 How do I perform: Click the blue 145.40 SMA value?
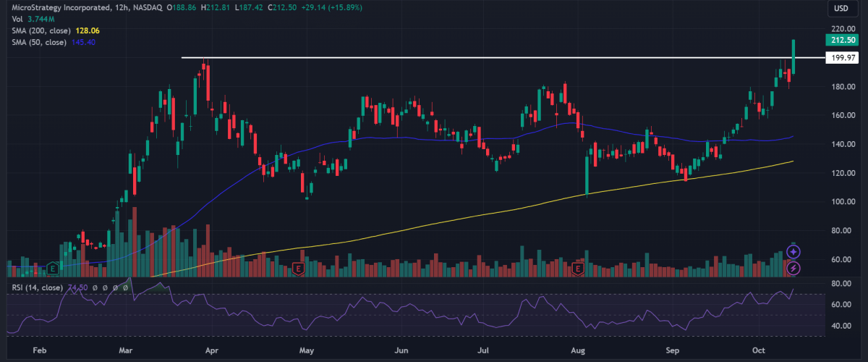[x=83, y=43]
